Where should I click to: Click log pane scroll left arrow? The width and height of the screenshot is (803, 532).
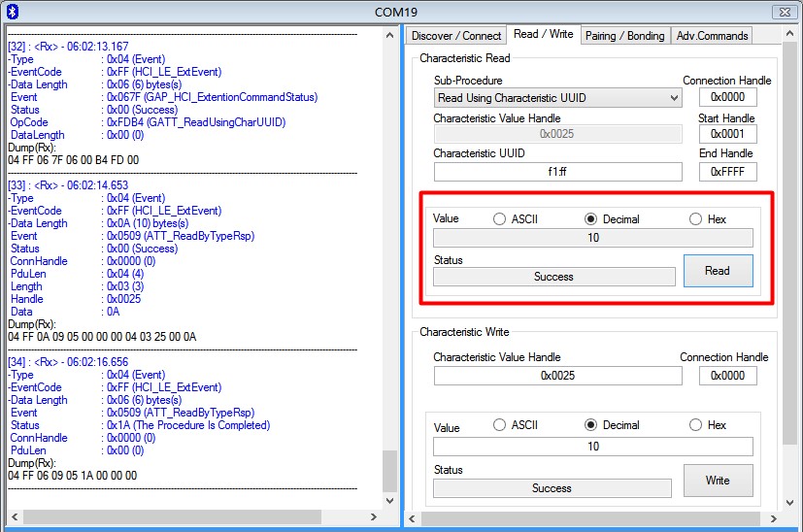tap(15, 516)
